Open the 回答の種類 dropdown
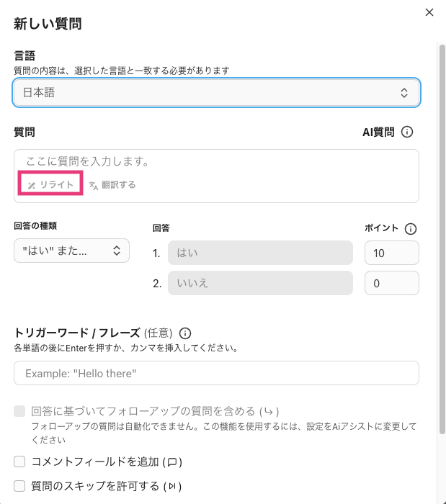The height and width of the screenshot is (504, 446). [72, 251]
